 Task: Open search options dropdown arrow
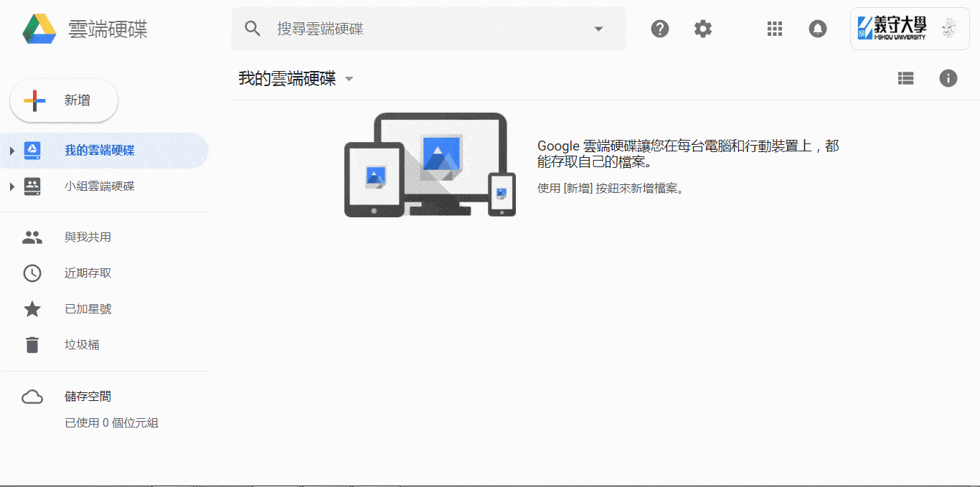click(x=598, y=29)
